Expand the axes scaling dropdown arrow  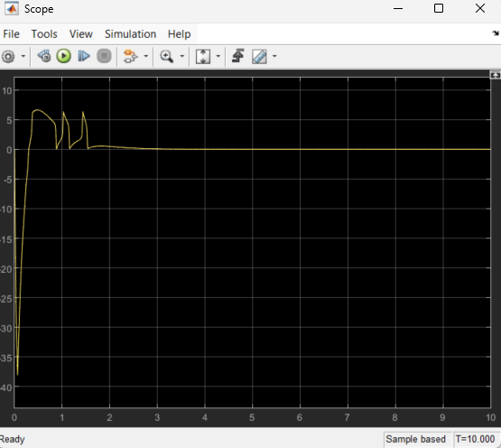[218, 56]
